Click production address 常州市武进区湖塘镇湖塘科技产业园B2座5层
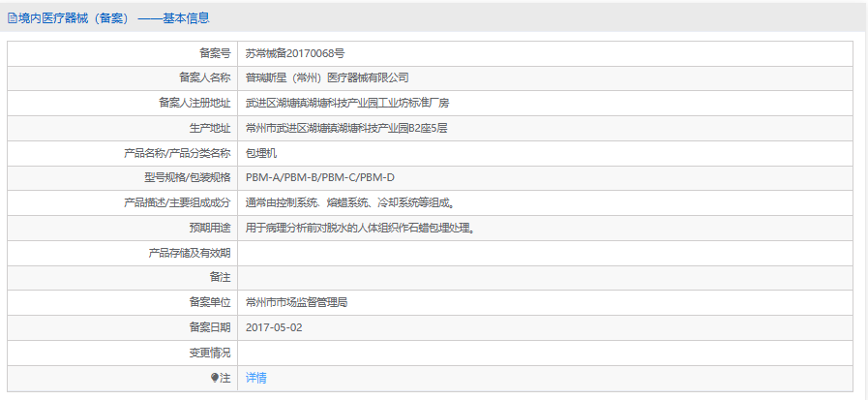868x400 pixels. click(346, 129)
